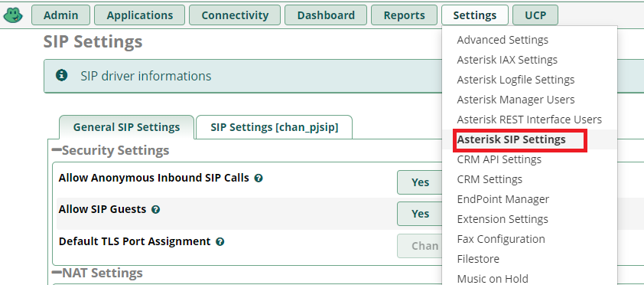
Task: Click the SIP driver information info icon
Action: click(62, 75)
